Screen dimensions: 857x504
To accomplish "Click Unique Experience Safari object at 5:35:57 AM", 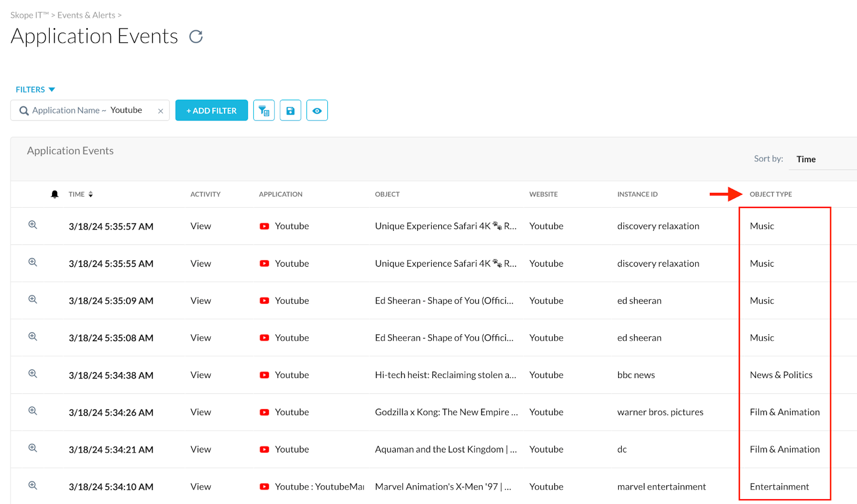I will tap(446, 226).
